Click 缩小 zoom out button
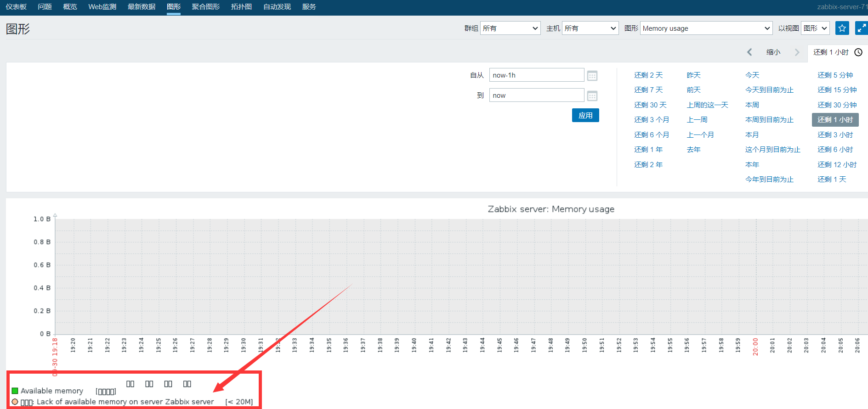This screenshot has width=868, height=409. pos(773,52)
